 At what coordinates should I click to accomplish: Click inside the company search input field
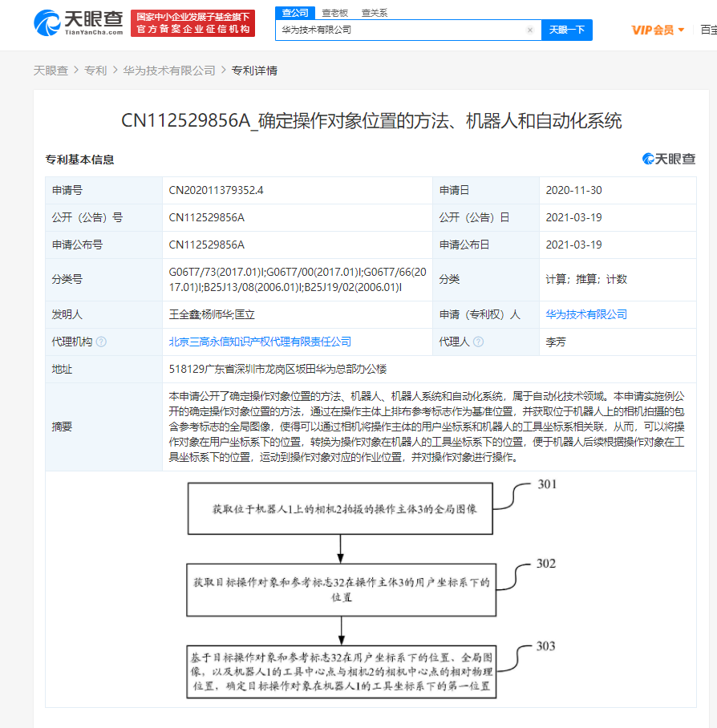pos(401,30)
